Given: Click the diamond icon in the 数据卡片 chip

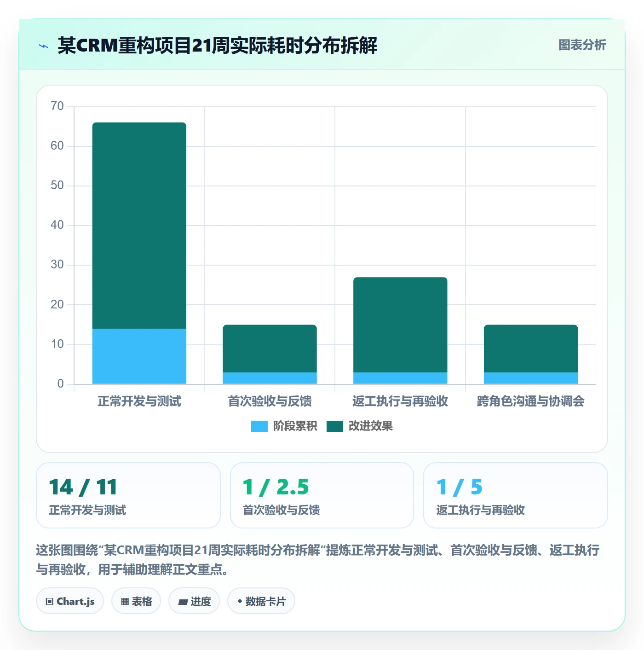Looking at the screenshot, I should pos(240,601).
